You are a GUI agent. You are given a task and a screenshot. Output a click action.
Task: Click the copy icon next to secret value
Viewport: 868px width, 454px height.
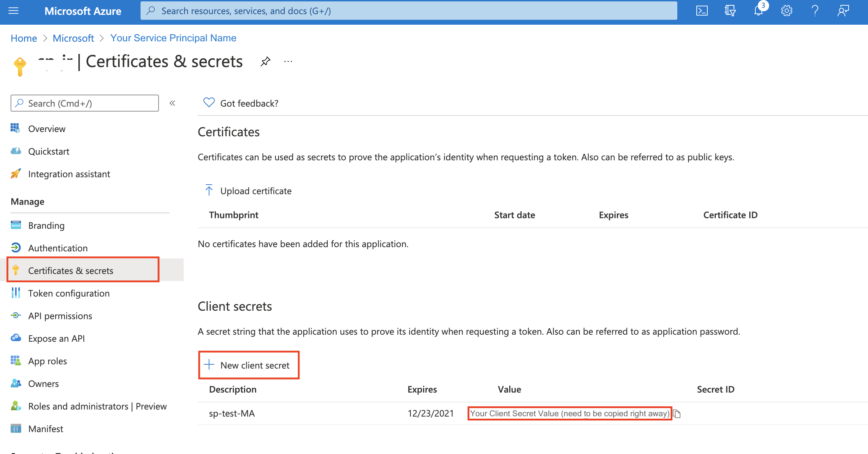[x=677, y=413]
